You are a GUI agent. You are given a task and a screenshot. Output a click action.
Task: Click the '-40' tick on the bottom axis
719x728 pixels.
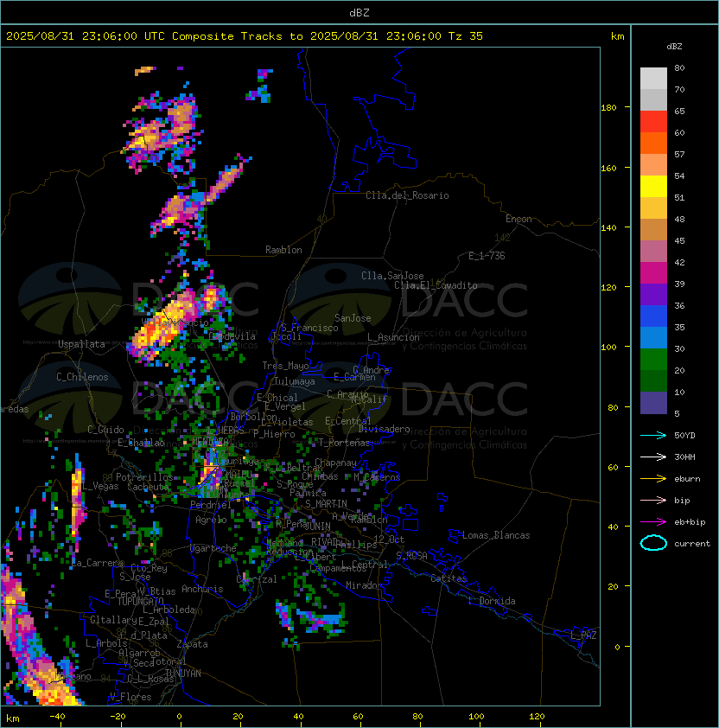(x=57, y=717)
